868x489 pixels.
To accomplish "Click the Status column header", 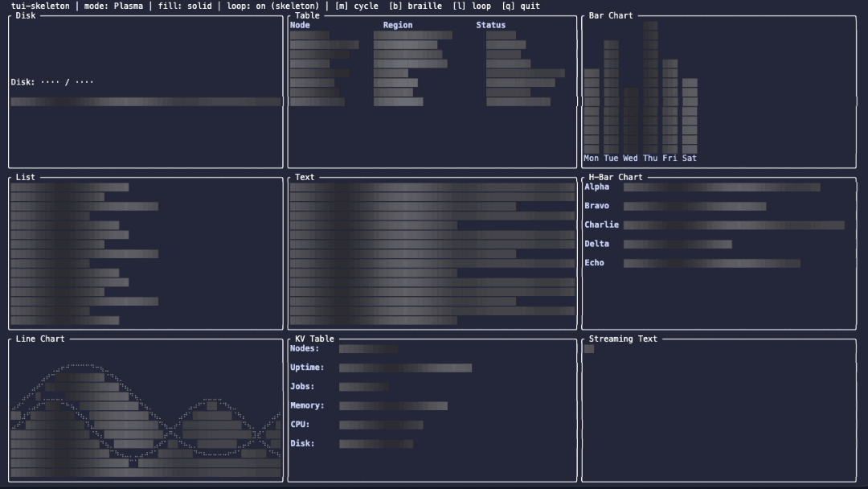I will (490, 25).
